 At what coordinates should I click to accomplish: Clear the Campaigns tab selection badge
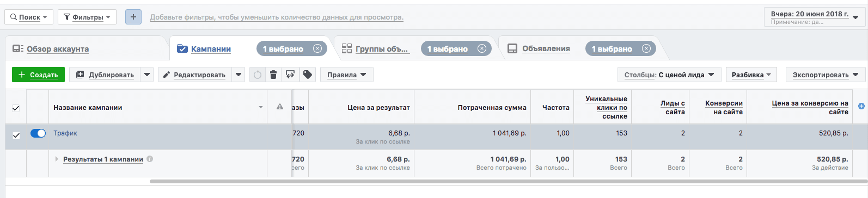[317, 48]
